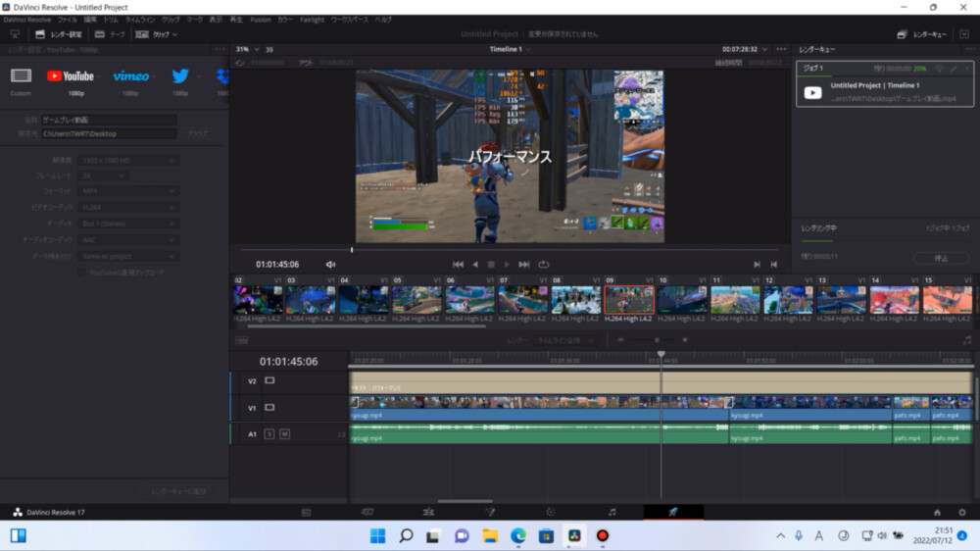Play the timeline forward
This screenshot has height=551, width=980.
(x=507, y=265)
